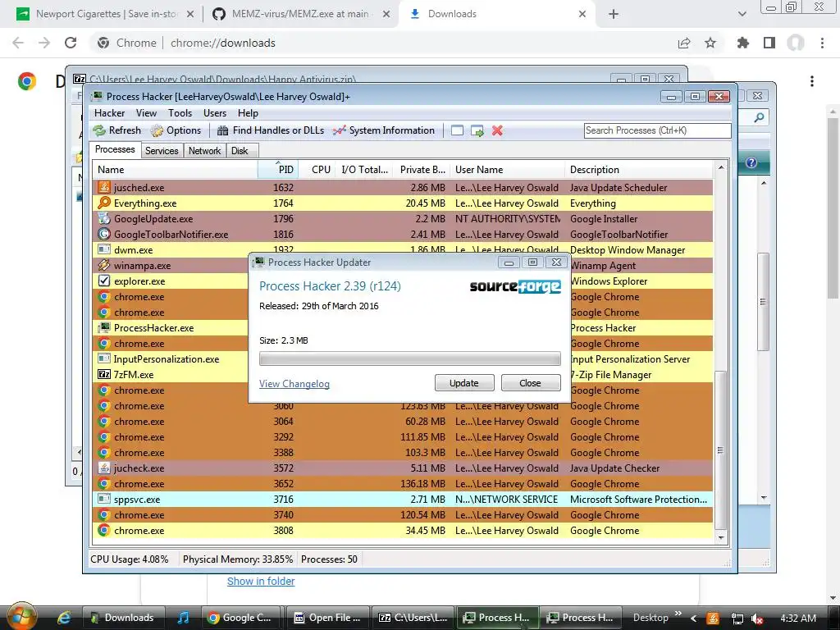
Task: Click the Chrome share page icon
Action: [684, 43]
